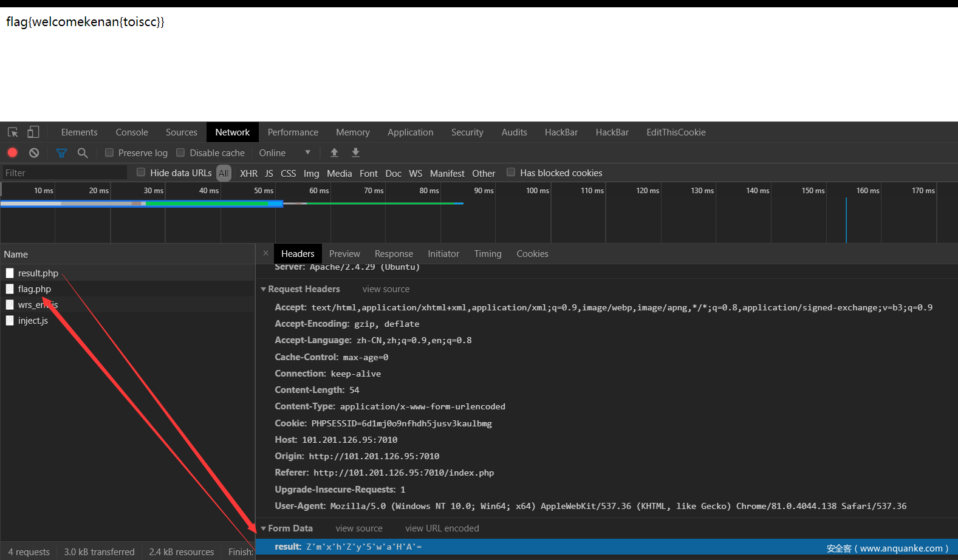Select the XHR filter type

point(248,174)
